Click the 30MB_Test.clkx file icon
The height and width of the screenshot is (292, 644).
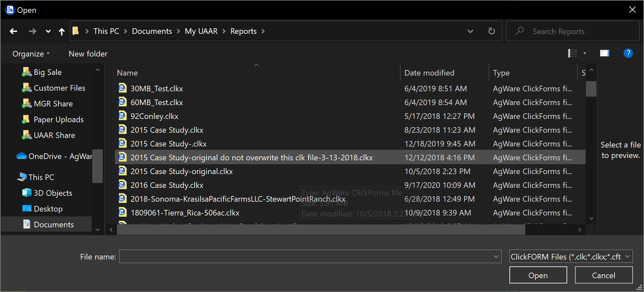122,88
